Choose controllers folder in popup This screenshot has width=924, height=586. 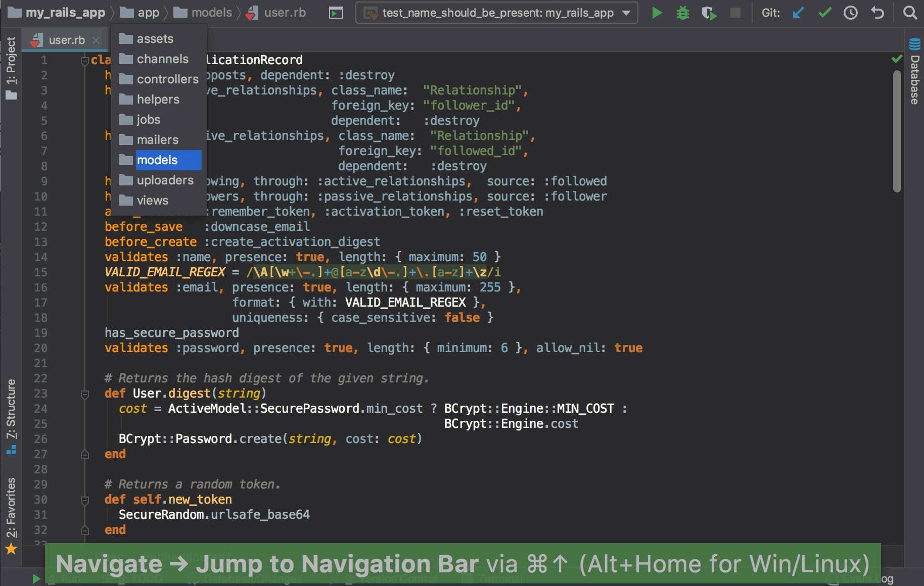159,79
